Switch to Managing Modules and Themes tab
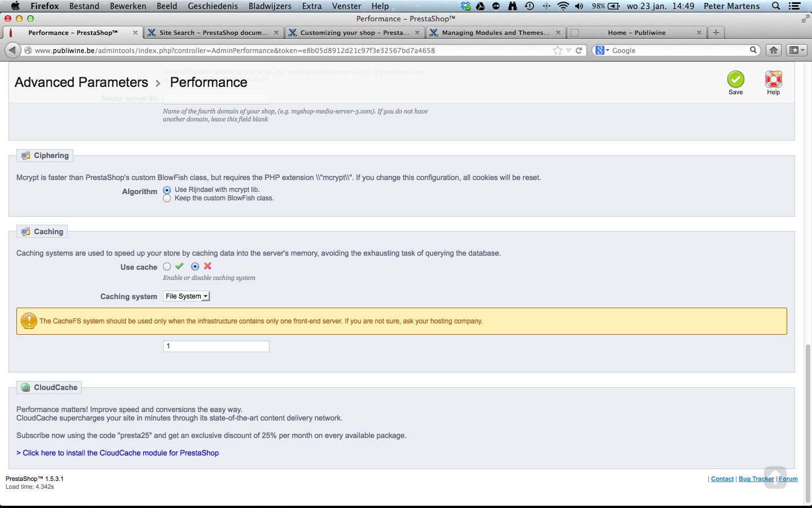 pyautogui.click(x=495, y=33)
